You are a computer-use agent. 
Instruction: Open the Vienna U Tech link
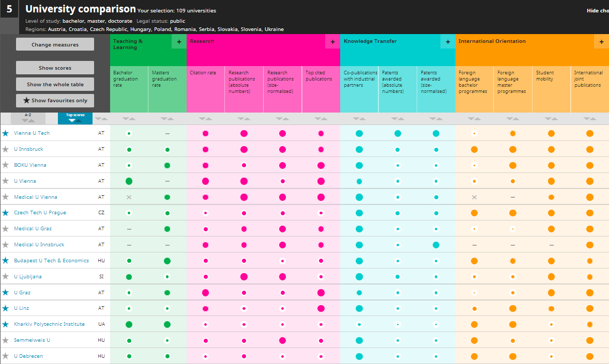click(32, 133)
